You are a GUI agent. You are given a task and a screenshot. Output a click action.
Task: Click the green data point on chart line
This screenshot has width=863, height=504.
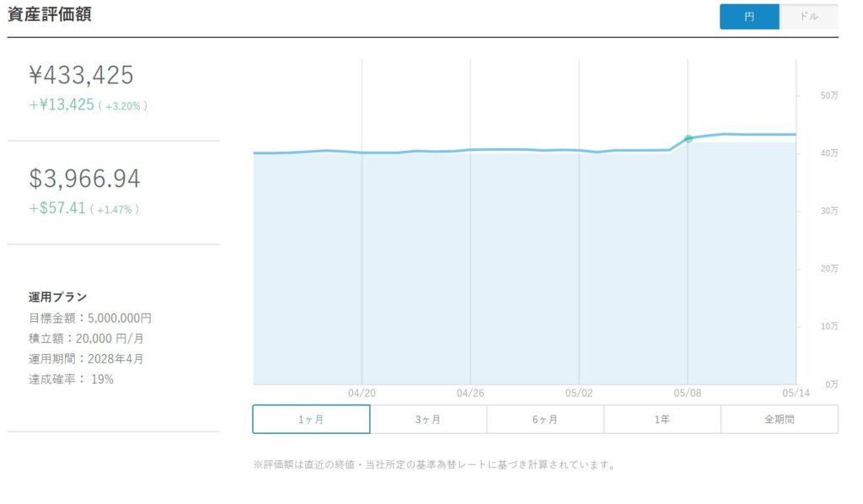688,139
